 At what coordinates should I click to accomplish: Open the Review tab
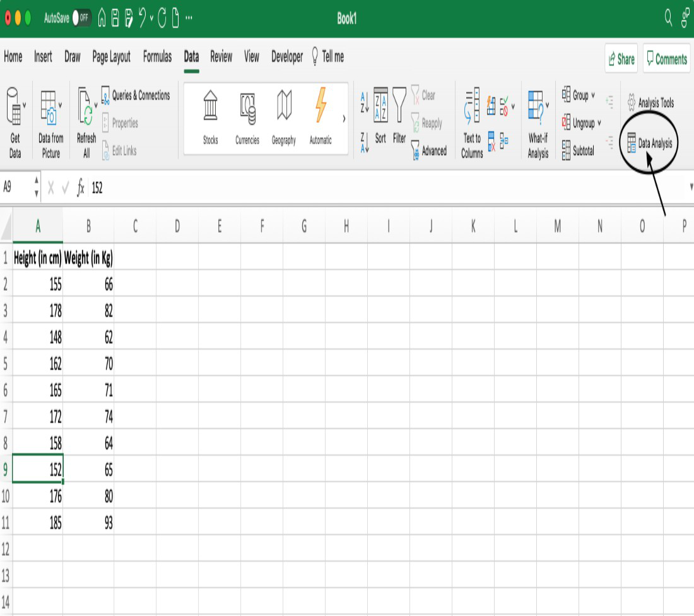click(221, 57)
